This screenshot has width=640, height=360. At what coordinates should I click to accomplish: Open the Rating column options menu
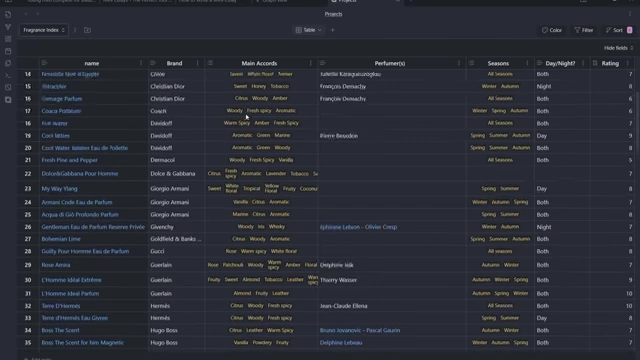click(x=628, y=63)
